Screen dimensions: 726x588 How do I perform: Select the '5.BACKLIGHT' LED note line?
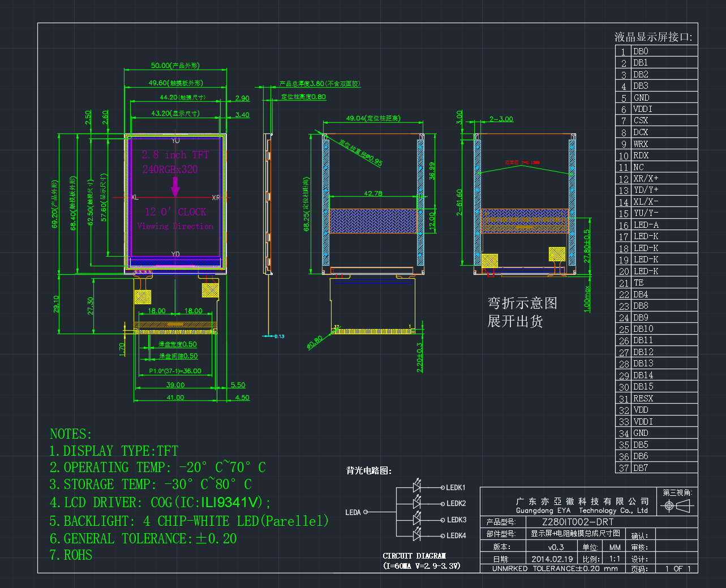click(x=189, y=521)
